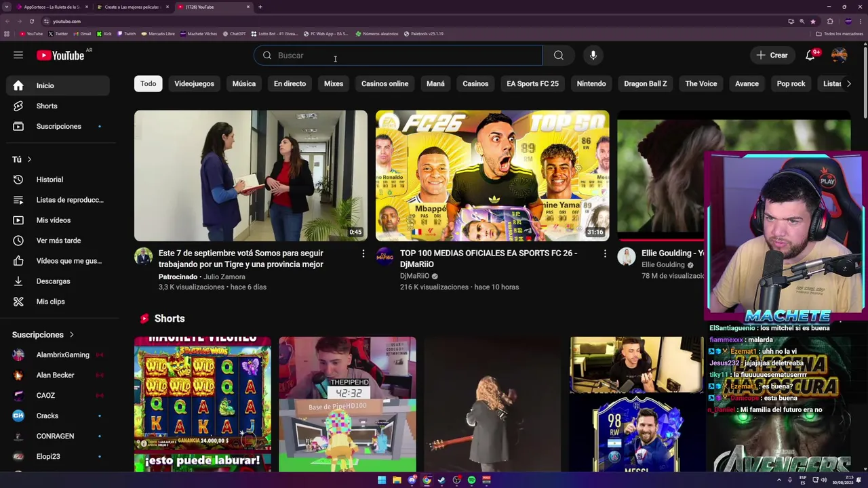The image size is (868, 488).
Task: Open the DjMaRiiO channel avatar
Action: point(385,256)
